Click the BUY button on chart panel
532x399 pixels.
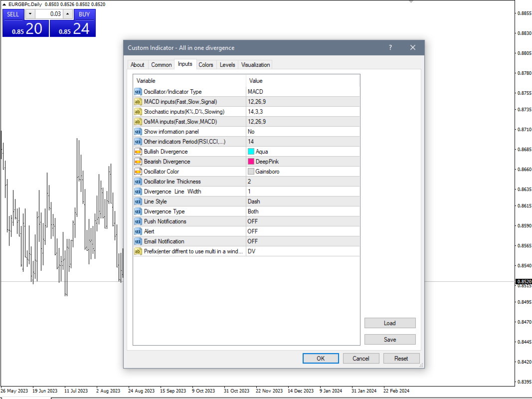[x=84, y=14]
